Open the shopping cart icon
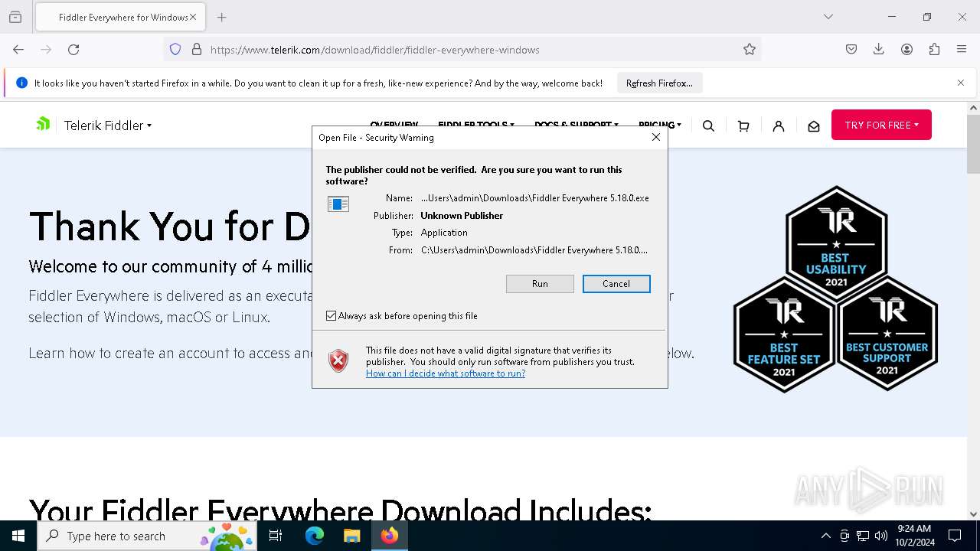Screen dimensions: 980x551 (743, 126)
